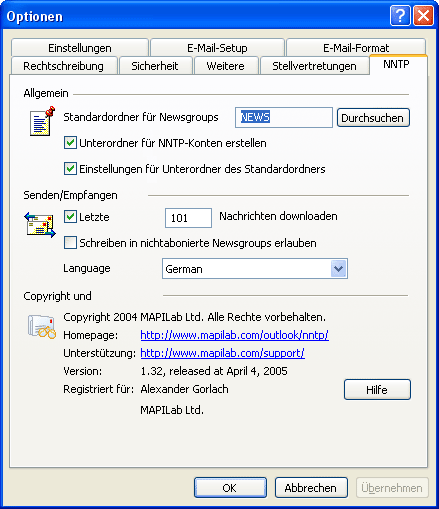Click the Durchsuchen button

373,118
